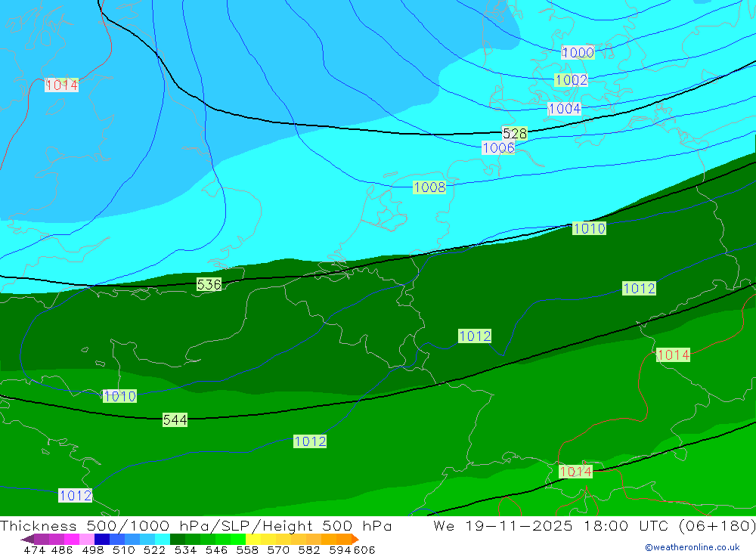Viewport: 756px width, 554px height.
Task: Select the dark purple swatch in the legend
Action: 41,539
